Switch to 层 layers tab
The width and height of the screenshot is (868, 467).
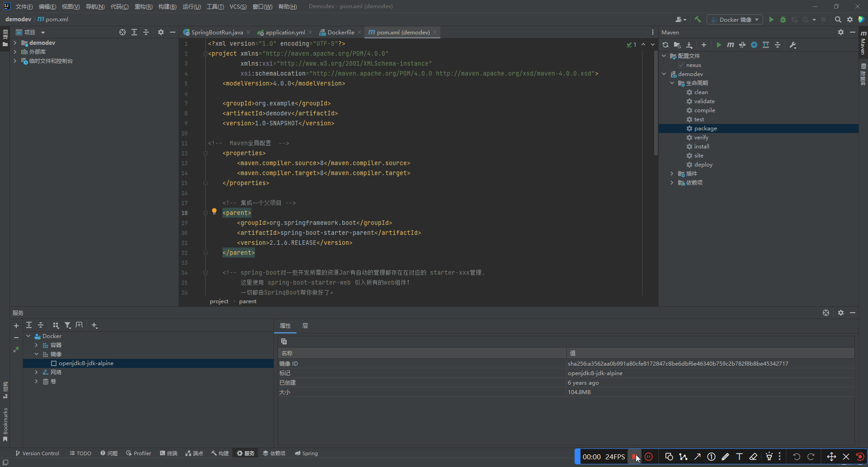[x=305, y=326]
